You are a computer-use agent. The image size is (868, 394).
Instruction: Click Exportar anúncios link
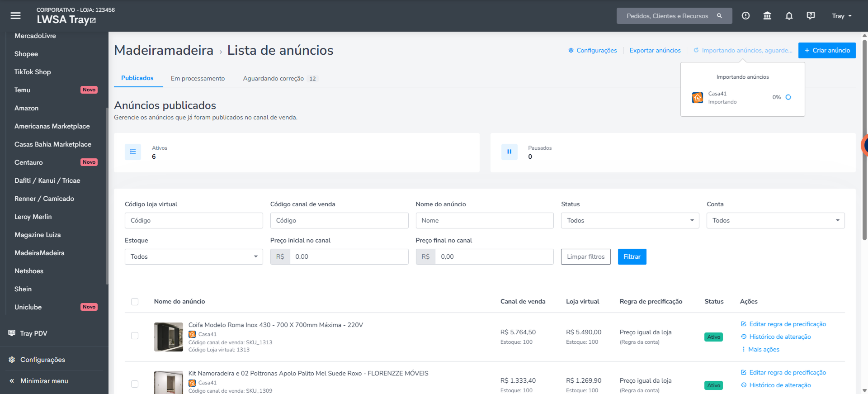click(655, 50)
